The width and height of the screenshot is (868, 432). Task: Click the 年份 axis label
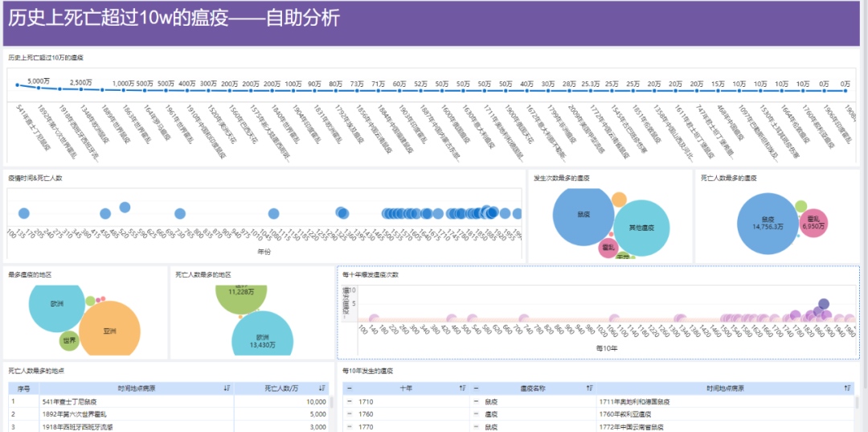[x=264, y=252]
